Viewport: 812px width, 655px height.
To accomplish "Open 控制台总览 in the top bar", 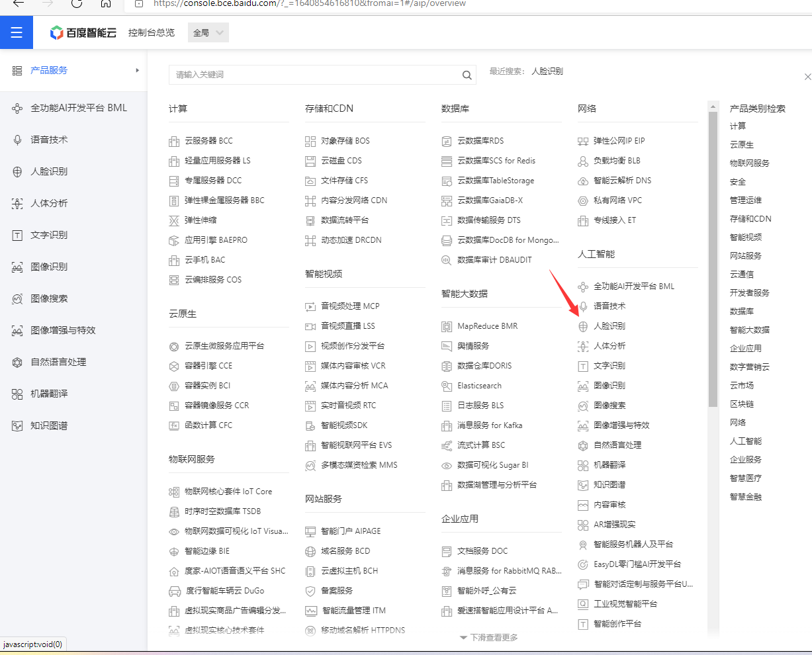I will [152, 32].
